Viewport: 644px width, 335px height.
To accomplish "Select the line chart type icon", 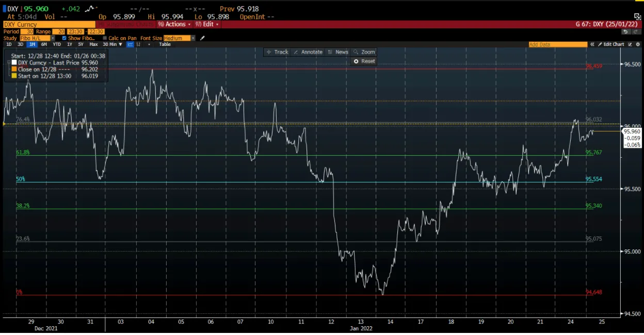I will (x=130, y=44).
